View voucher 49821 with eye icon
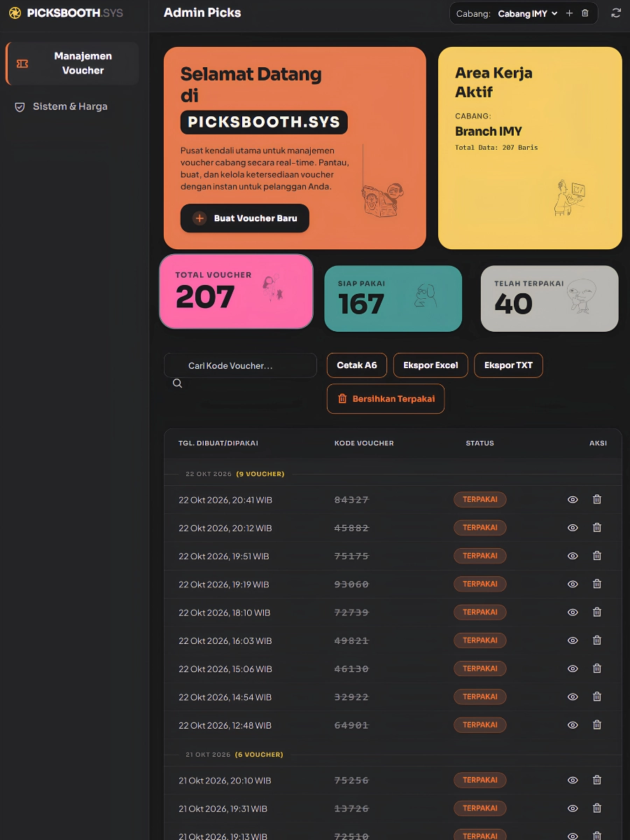This screenshot has width=630, height=840. [x=573, y=640]
